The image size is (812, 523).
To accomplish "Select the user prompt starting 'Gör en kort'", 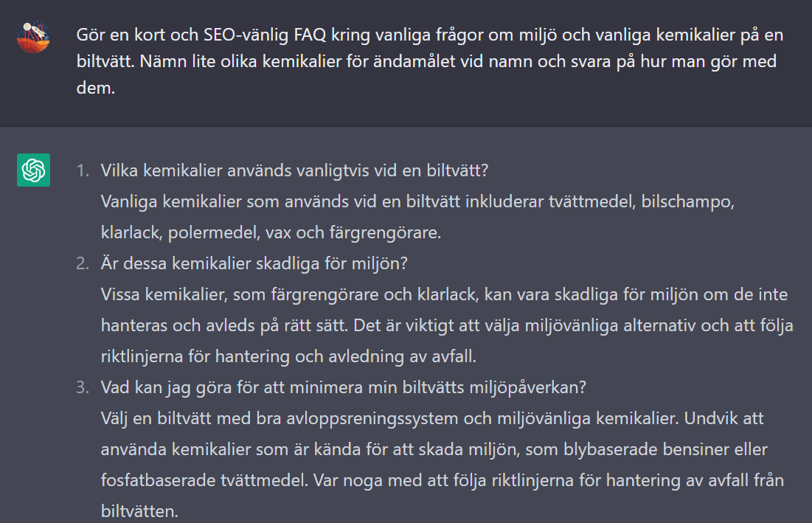I will 430,61.
